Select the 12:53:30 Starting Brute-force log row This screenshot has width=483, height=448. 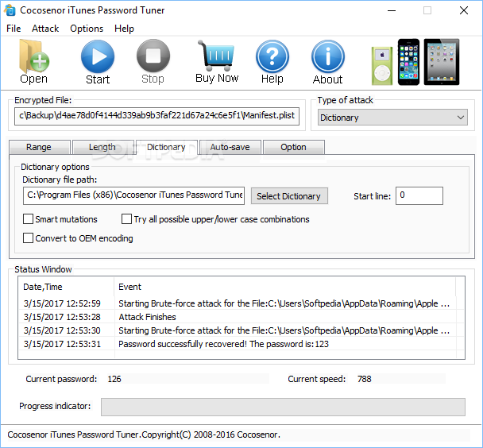tap(241, 330)
